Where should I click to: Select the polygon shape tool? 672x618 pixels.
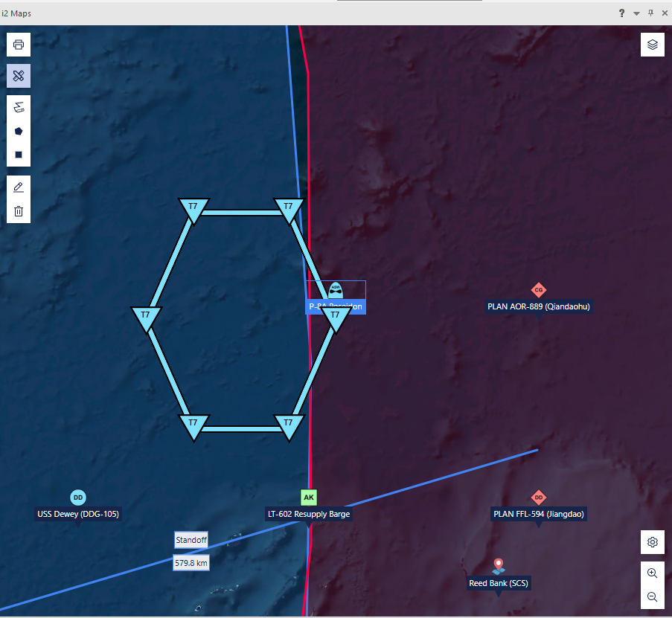tap(19, 131)
